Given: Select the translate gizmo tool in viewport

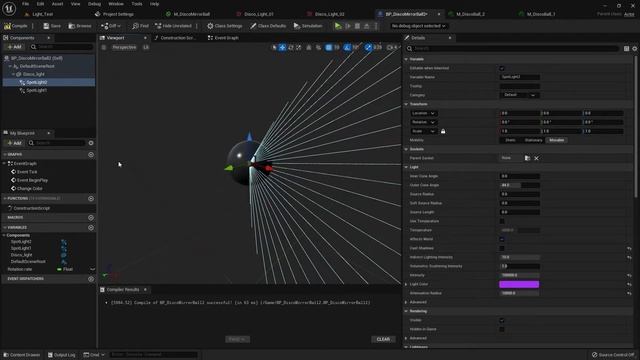Looking at the screenshot, I should coord(282,47).
